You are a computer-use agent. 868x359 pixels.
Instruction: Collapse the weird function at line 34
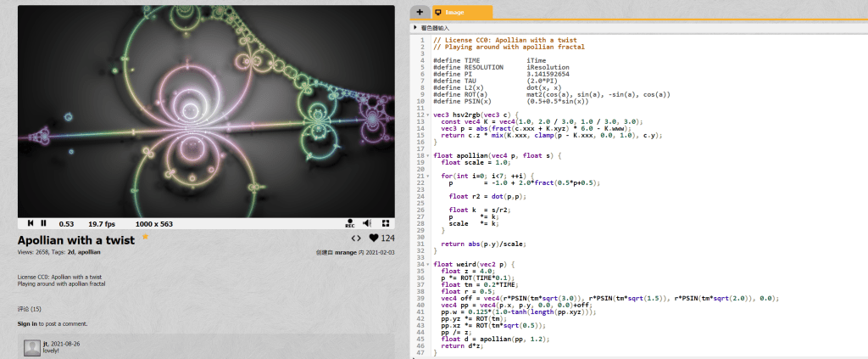[428, 264]
